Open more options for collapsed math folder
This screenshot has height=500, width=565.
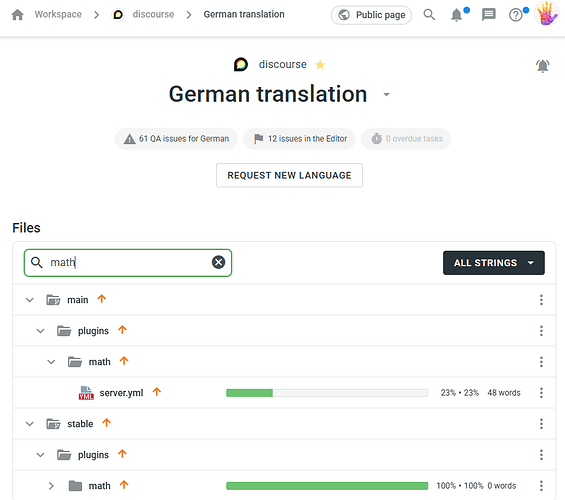coord(541,486)
